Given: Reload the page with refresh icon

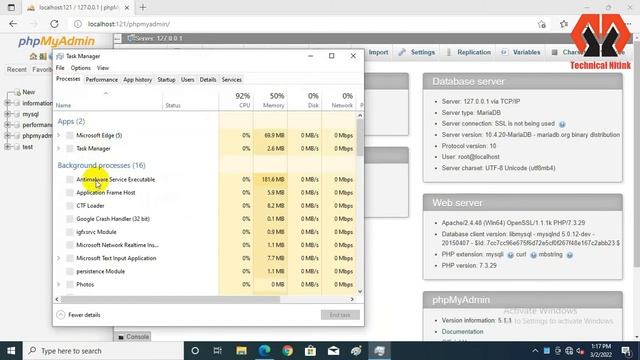Looking at the screenshot, I should [x=54, y=24].
